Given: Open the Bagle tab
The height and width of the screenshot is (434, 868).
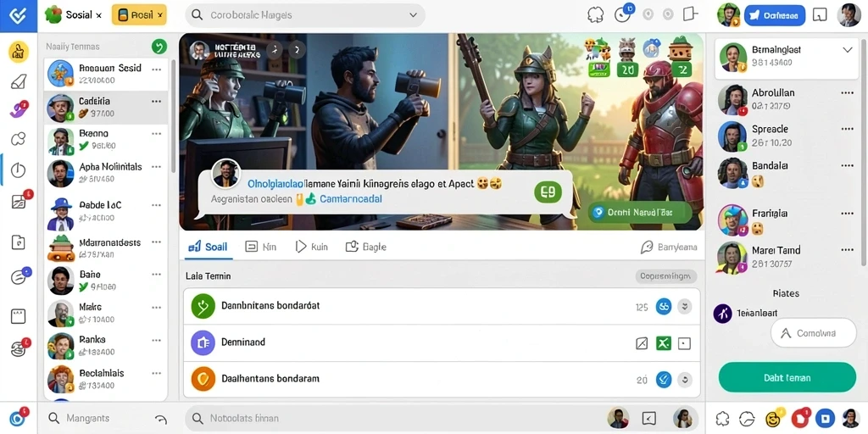Looking at the screenshot, I should pyautogui.click(x=366, y=247).
